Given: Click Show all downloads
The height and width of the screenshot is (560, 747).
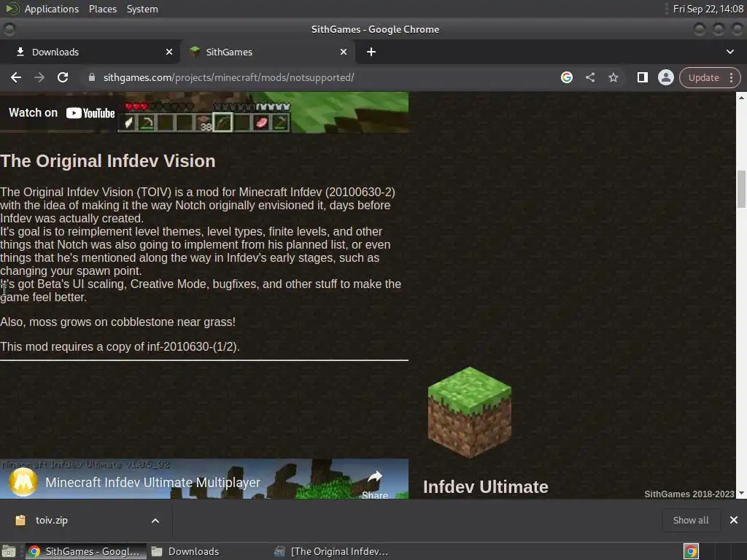Looking at the screenshot, I should pyautogui.click(x=690, y=521).
